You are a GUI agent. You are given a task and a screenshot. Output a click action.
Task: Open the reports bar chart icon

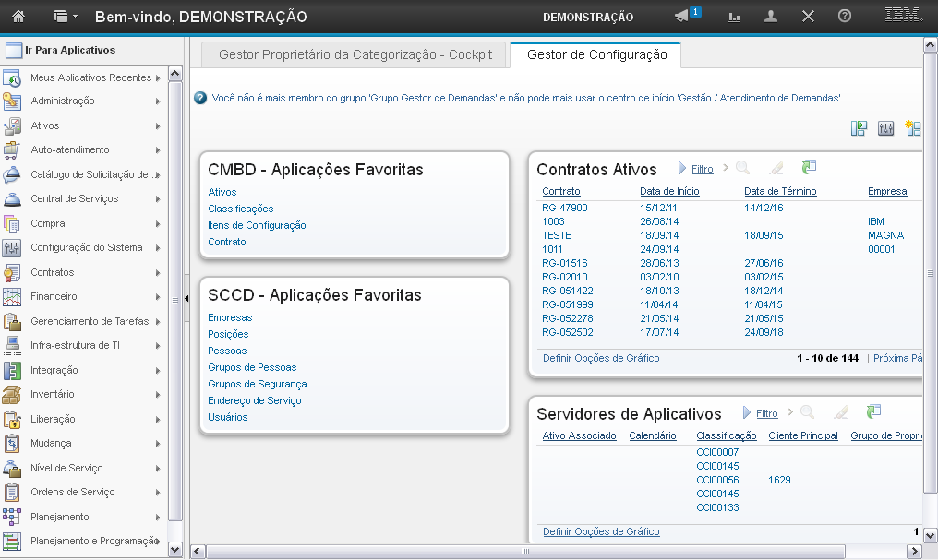click(x=734, y=16)
